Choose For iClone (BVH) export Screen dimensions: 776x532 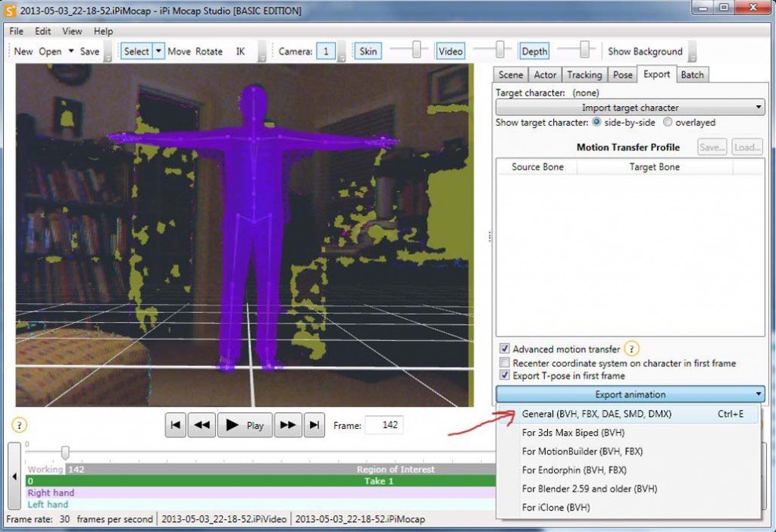[x=629, y=507]
